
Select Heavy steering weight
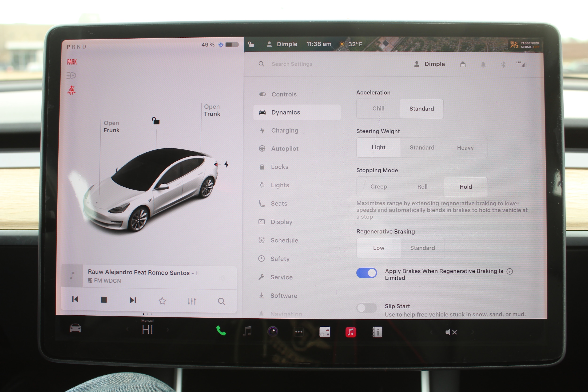pyautogui.click(x=465, y=148)
